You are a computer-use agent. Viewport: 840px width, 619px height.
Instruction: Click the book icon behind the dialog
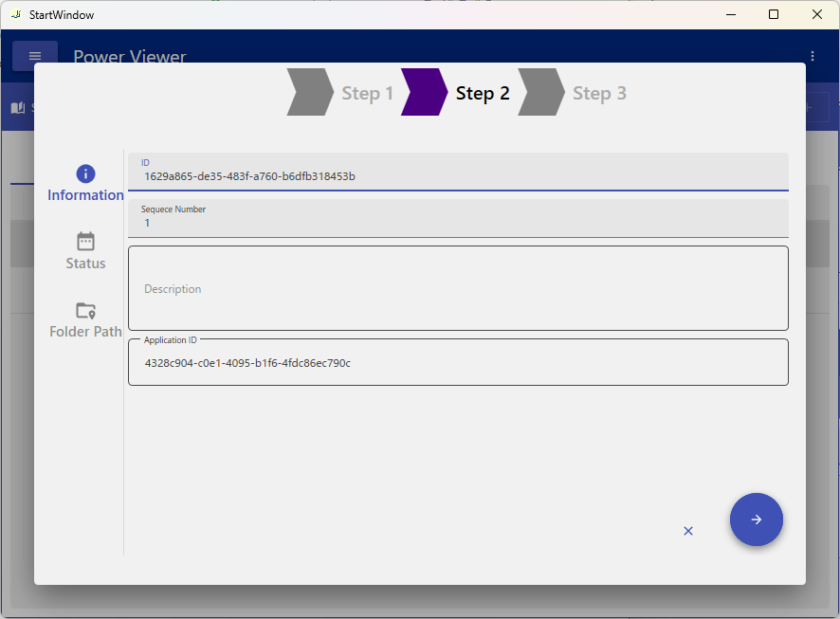[17, 108]
